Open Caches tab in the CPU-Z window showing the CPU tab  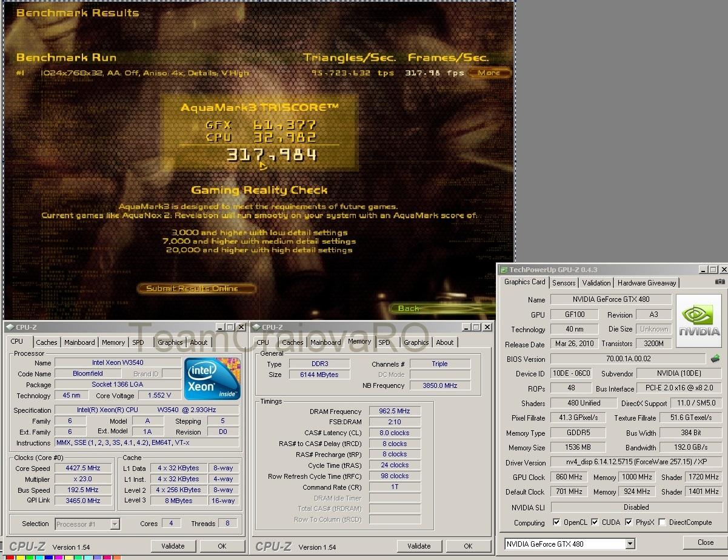(x=47, y=342)
